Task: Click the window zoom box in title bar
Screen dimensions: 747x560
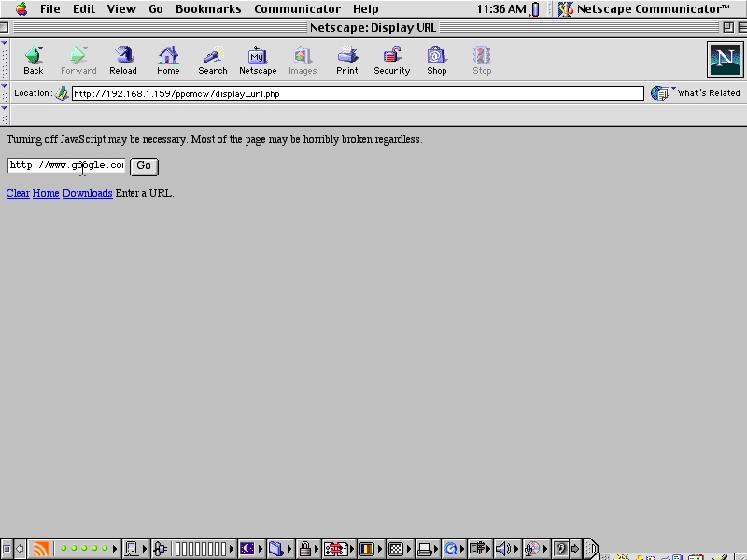Action: pos(728,28)
